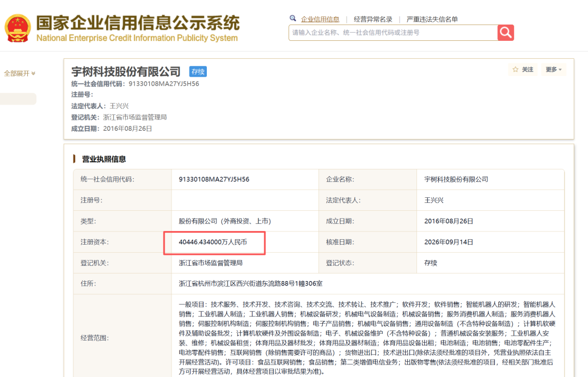
Task: Click the small magnifier before 企业信用信息
Action: pos(293,18)
